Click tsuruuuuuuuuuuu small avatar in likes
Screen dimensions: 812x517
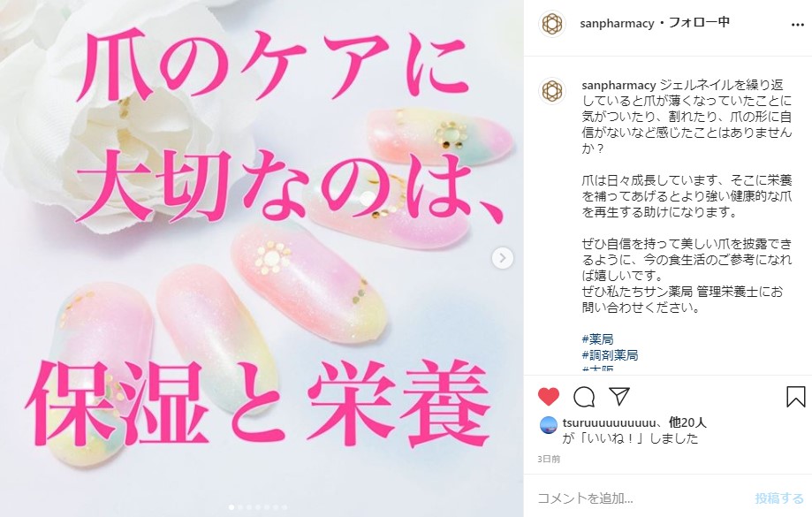549,425
